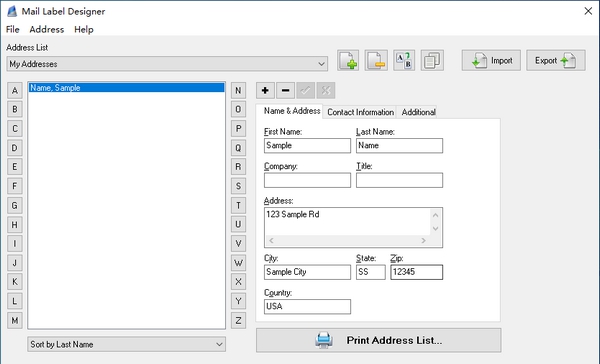This screenshot has width=600, height=364.
Task: Click the Zip field containing 12345
Action: 416,272
